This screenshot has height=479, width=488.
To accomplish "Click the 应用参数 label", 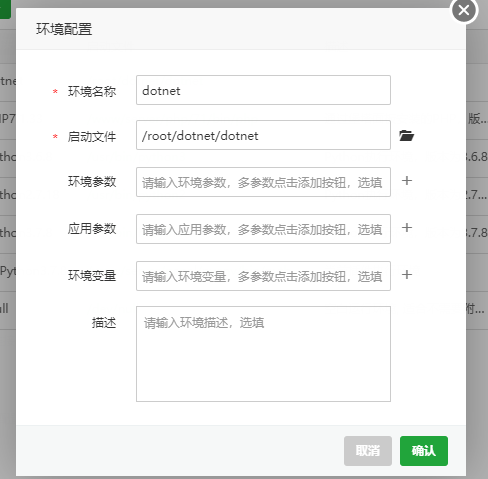I will [92, 229].
